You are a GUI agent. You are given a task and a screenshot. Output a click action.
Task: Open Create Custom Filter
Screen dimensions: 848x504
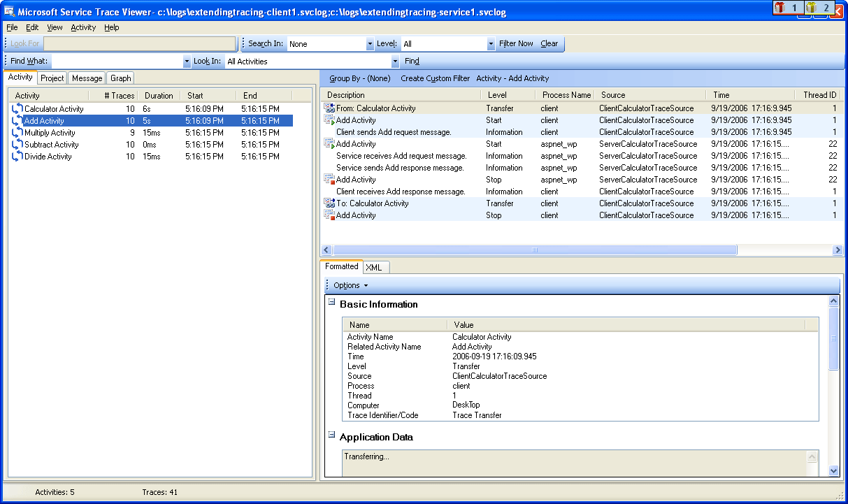click(x=435, y=78)
